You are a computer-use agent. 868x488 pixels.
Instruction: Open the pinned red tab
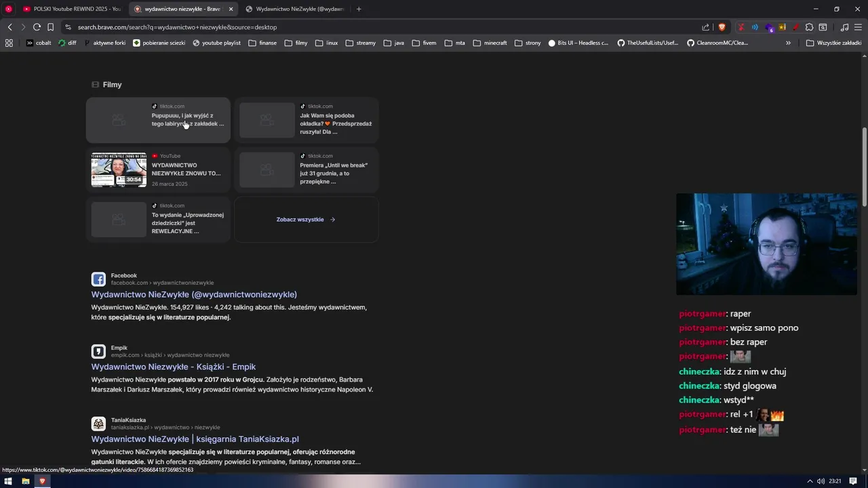8,9
